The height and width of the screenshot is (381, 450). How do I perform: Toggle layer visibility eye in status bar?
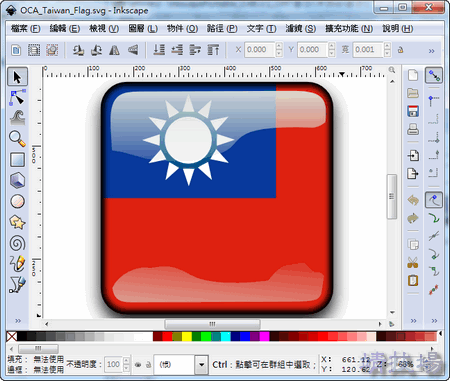[138, 365]
